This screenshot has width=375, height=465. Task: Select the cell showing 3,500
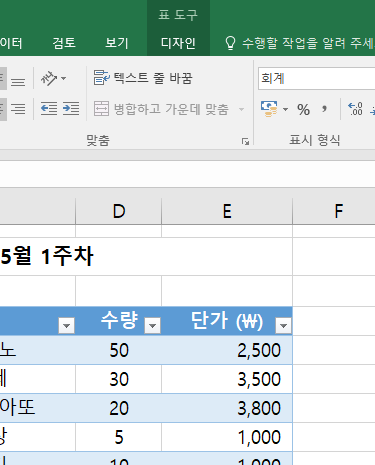pos(227,379)
